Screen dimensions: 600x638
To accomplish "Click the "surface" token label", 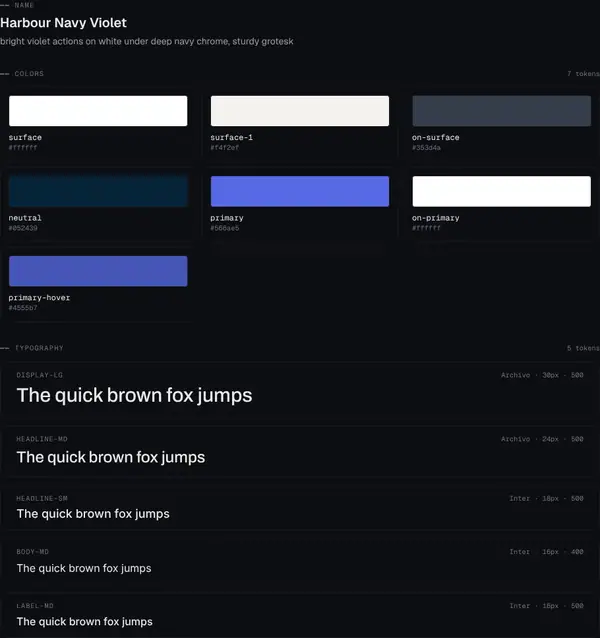I will click(25, 138).
